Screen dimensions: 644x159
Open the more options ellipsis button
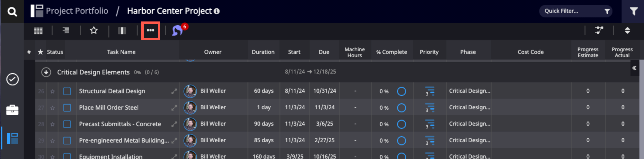tap(150, 30)
